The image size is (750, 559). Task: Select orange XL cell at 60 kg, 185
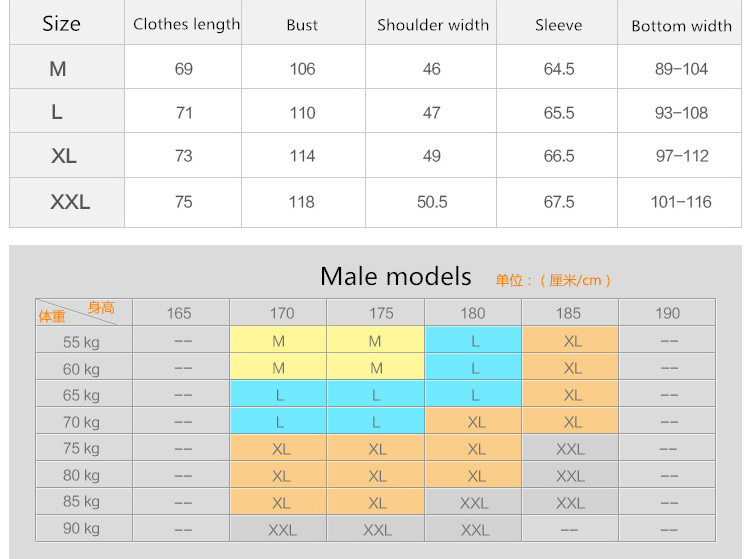[570, 367]
